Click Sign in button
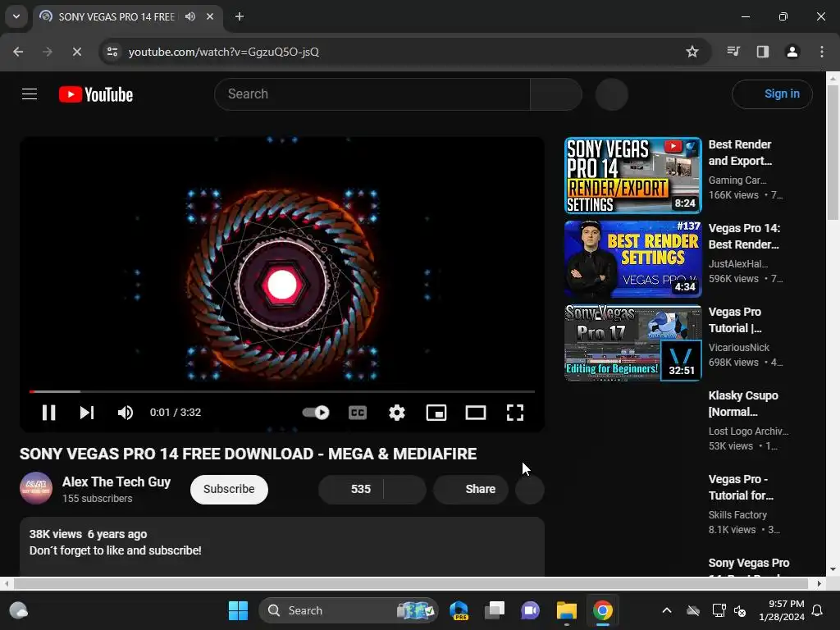Screen dimensions: 840x630 [x=772, y=94]
